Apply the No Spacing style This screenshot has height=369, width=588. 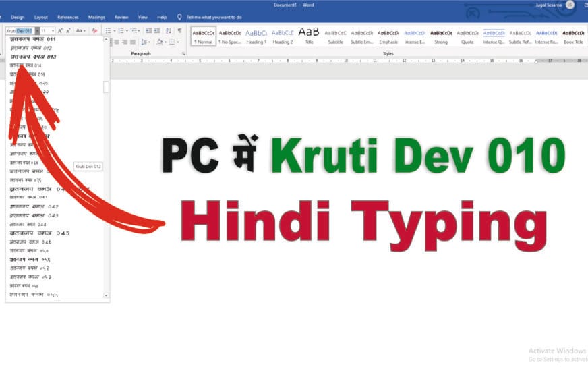tap(230, 36)
